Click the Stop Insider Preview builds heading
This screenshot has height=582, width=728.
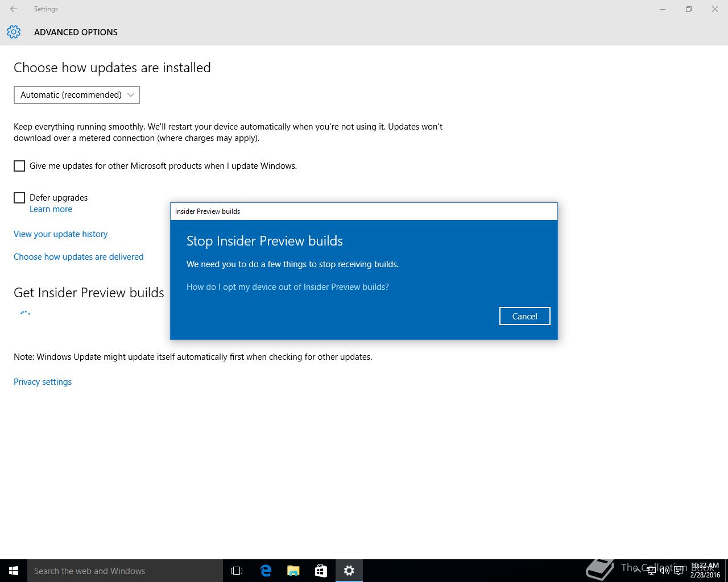coord(264,241)
